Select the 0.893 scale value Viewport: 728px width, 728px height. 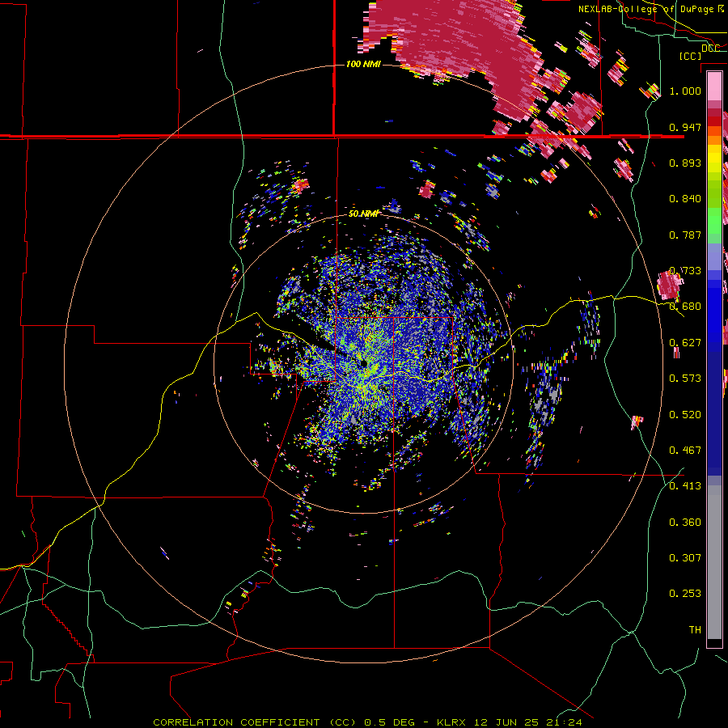pos(685,163)
